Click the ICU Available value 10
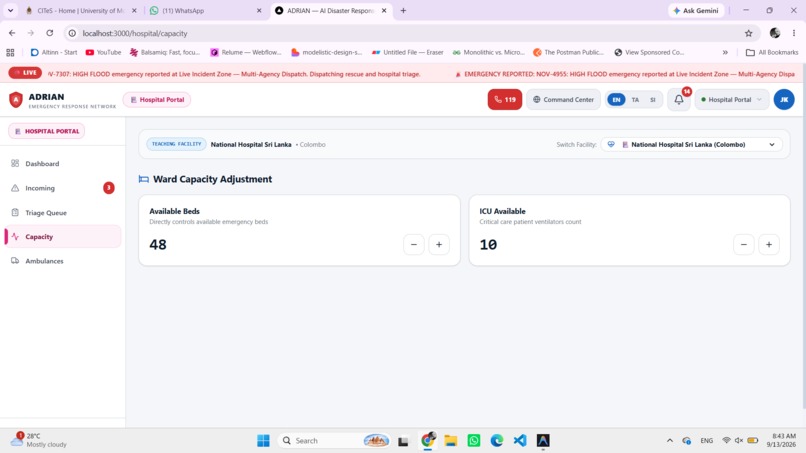 (488, 245)
